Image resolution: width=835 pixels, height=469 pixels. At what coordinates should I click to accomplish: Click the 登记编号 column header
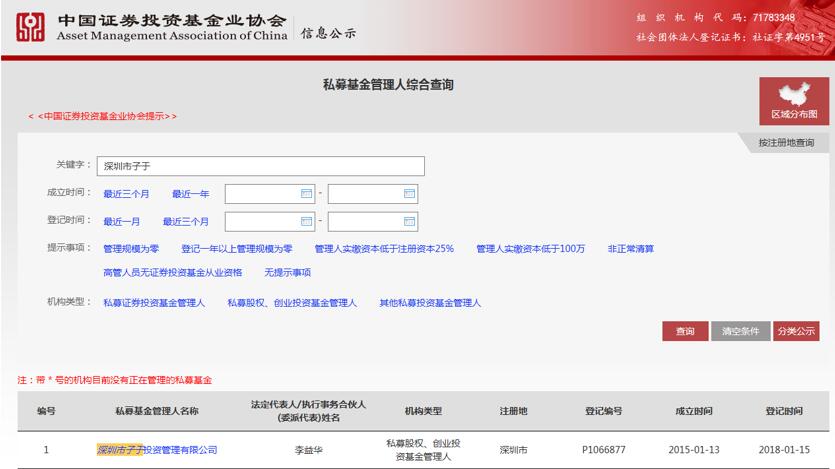(603, 411)
